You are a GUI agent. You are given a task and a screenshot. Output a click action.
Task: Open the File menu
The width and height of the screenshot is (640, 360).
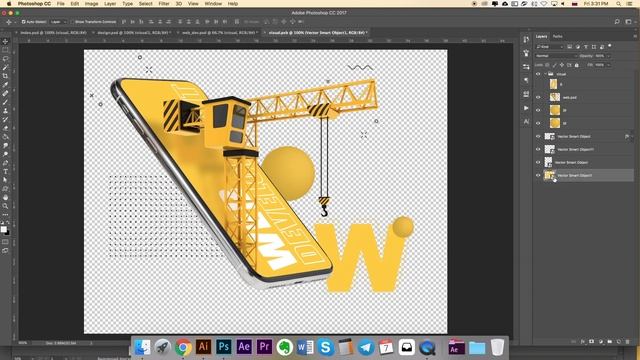60,4
